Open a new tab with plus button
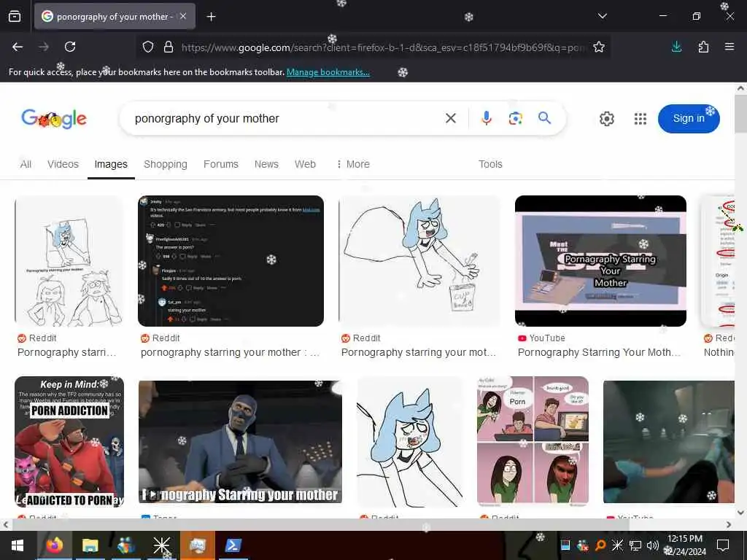The image size is (747, 560). (x=211, y=17)
